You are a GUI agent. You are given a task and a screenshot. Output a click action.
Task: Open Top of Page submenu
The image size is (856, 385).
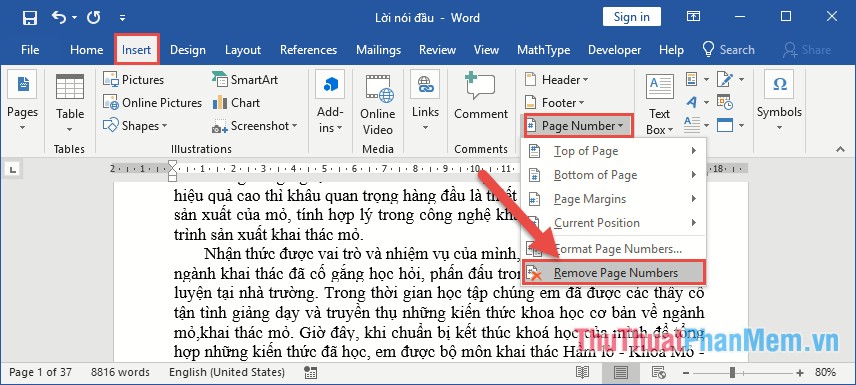pos(614,151)
